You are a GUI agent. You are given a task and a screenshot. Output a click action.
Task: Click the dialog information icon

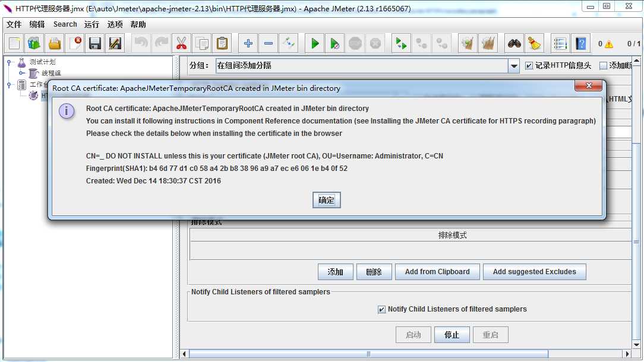(66, 111)
